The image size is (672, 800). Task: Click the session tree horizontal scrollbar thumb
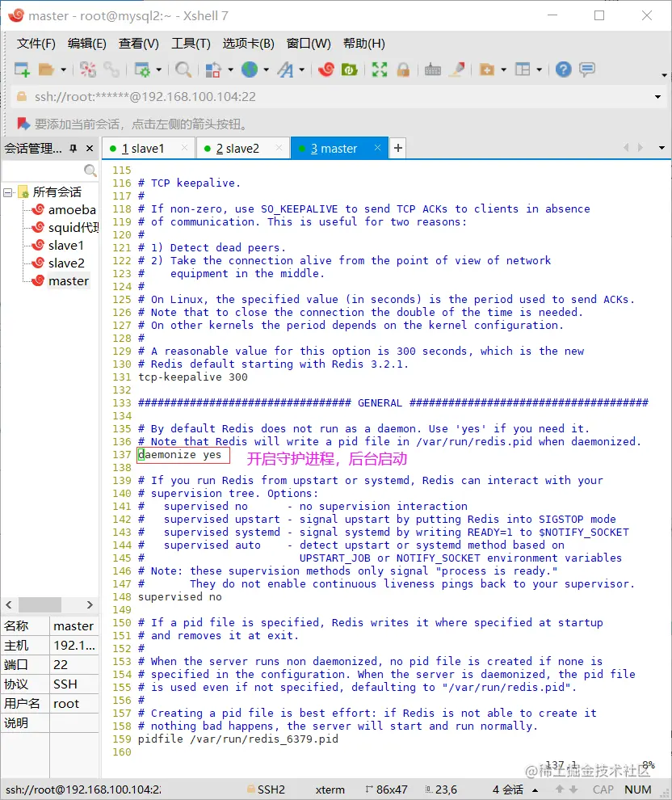click(40, 604)
